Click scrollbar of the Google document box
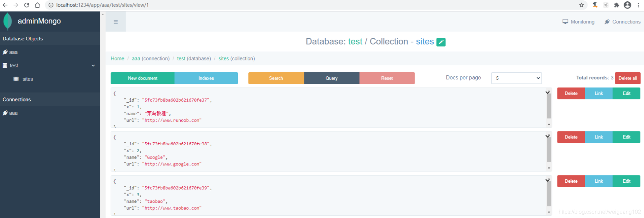 549,150
